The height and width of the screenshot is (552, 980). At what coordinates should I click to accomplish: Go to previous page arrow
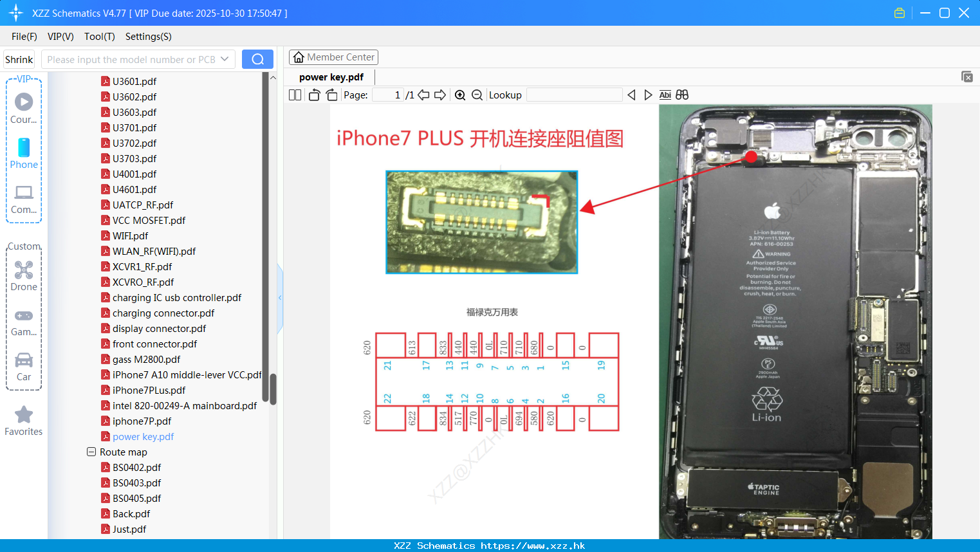click(x=423, y=95)
